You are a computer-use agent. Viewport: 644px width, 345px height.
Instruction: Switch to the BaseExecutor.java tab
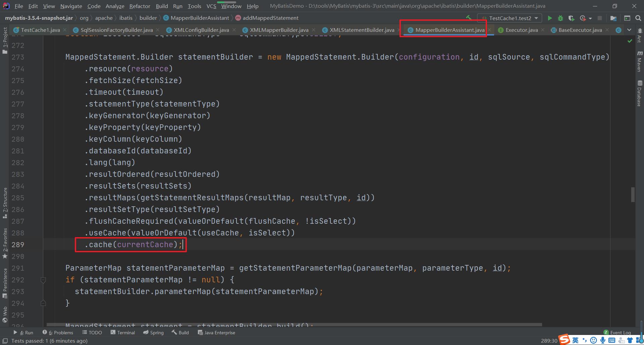[580, 30]
